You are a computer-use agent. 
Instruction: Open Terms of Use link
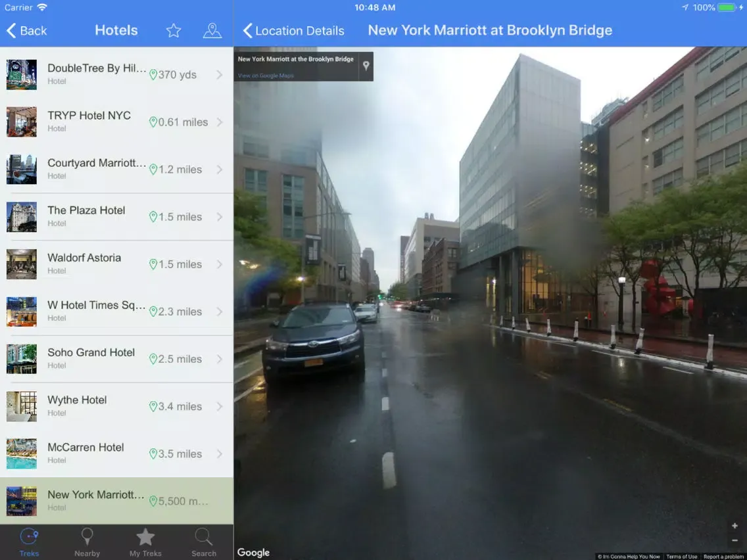coord(682,556)
